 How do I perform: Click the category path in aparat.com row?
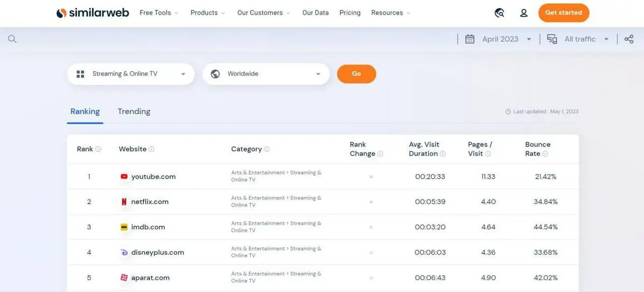pyautogui.click(x=276, y=277)
